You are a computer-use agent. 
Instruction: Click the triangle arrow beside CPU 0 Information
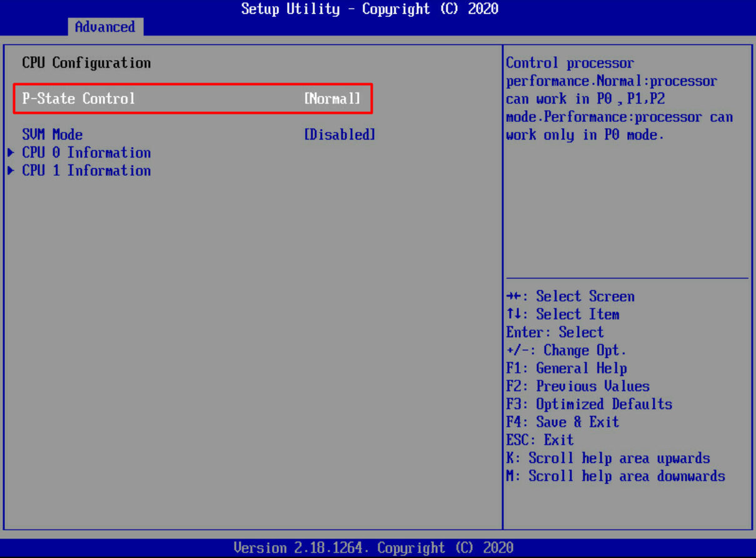coord(11,153)
